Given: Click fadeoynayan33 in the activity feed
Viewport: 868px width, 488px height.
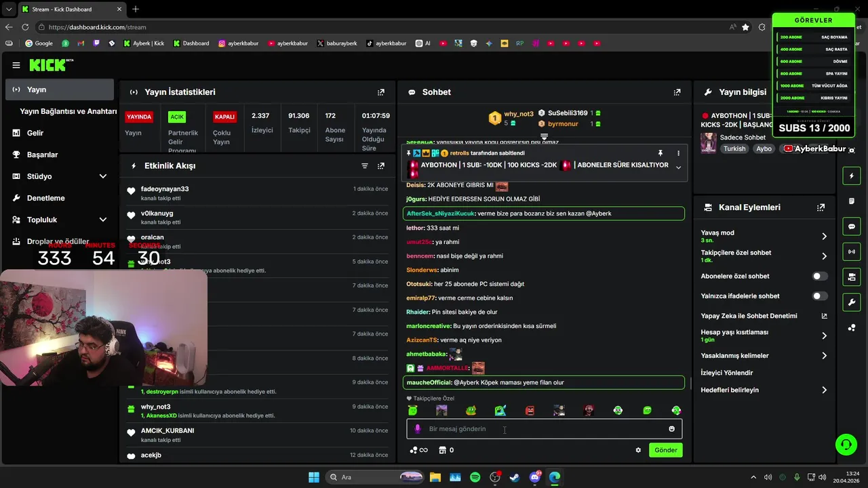Looking at the screenshot, I should pyautogui.click(x=165, y=189).
